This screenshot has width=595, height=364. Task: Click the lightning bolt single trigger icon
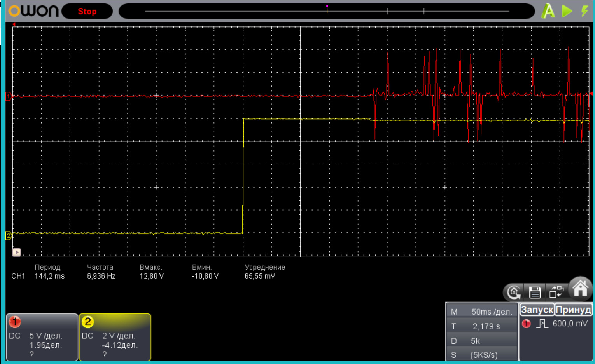pyautogui.click(x=584, y=11)
